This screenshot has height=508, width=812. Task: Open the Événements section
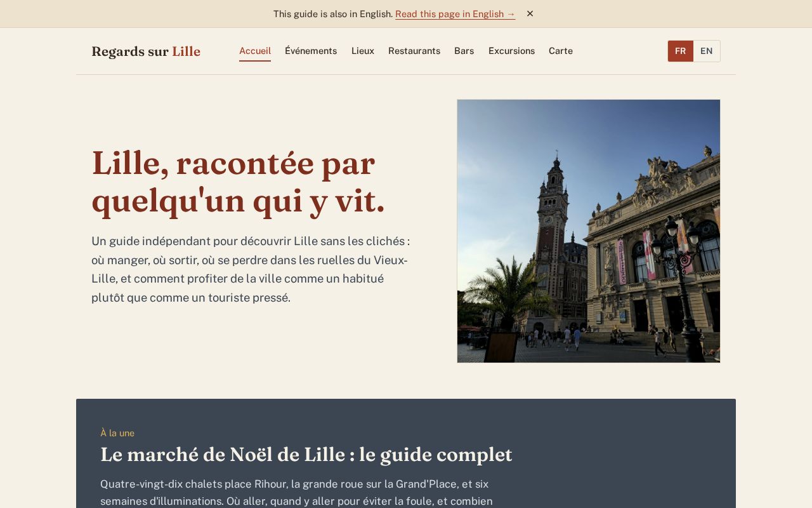tap(311, 51)
